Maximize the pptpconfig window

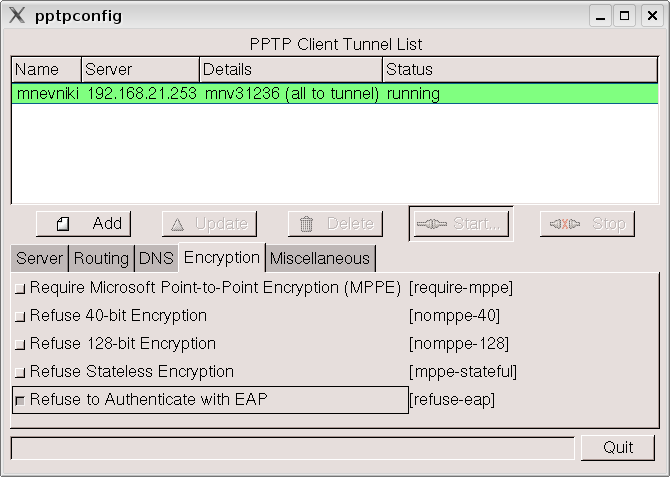click(625, 15)
